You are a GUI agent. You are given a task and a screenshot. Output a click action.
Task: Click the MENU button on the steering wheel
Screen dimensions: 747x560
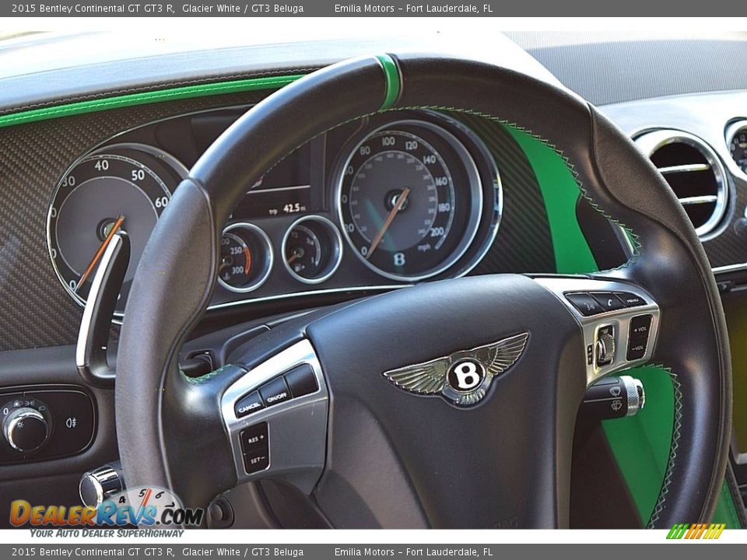coord(632,300)
